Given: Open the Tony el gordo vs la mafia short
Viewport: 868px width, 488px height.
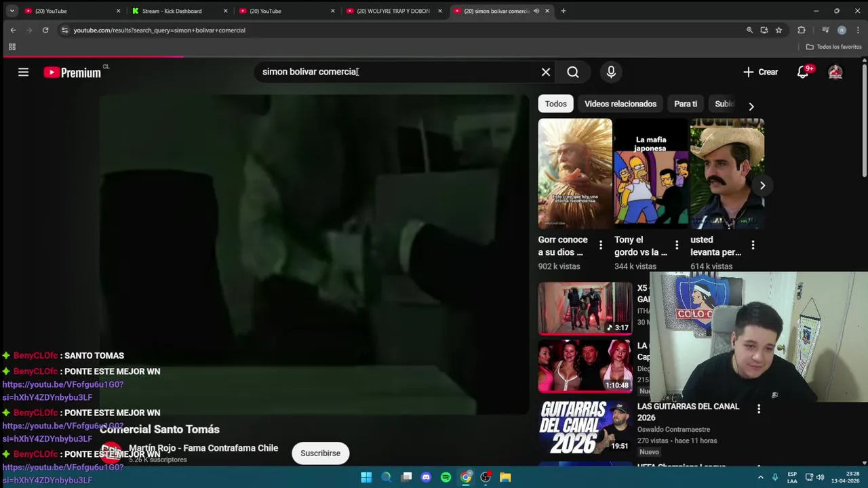Looking at the screenshot, I should click(x=651, y=174).
